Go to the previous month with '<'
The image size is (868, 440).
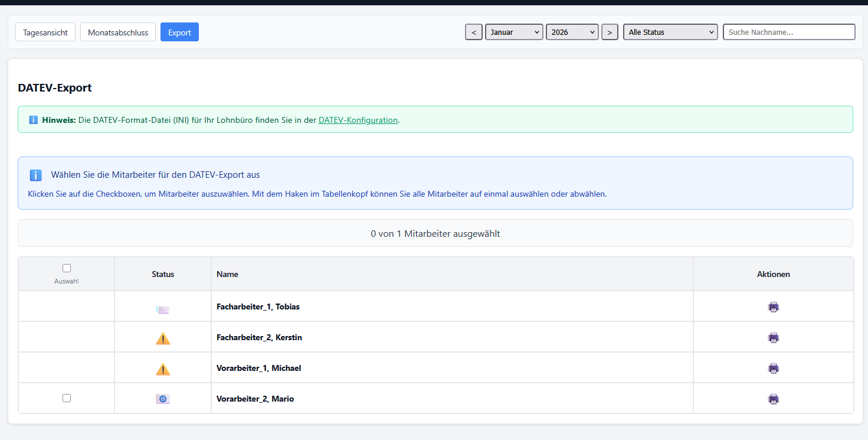[474, 32]
